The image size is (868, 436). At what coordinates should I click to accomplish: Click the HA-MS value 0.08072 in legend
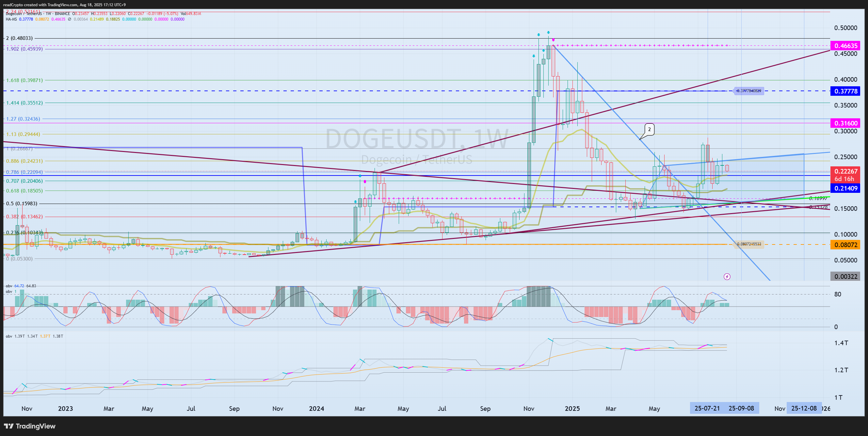point(42,19)
